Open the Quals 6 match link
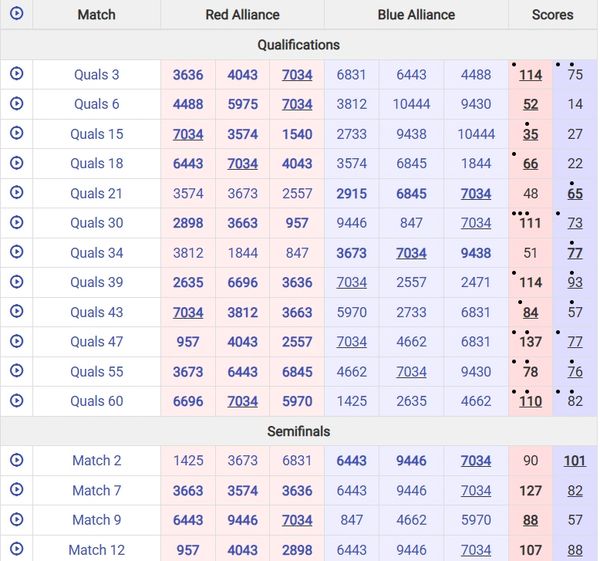Screen dimensions: 600x561 tap(96, 104)
